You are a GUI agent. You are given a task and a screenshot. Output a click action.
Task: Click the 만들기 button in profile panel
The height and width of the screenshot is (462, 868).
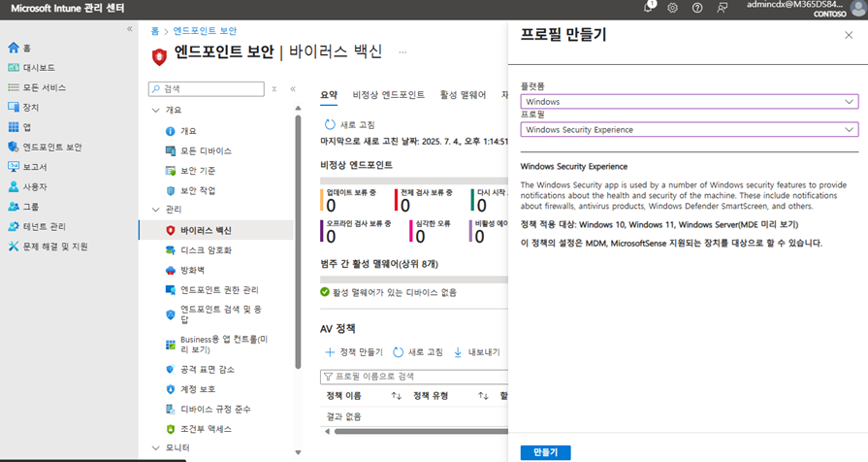(545, 452)
